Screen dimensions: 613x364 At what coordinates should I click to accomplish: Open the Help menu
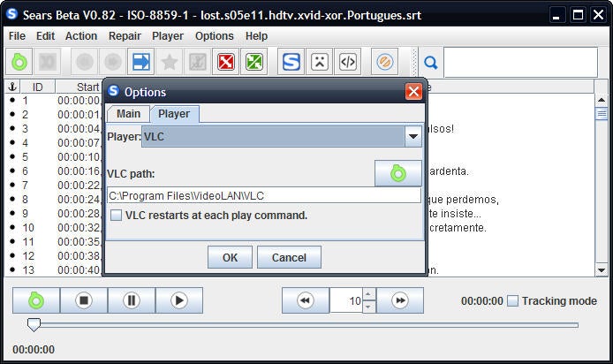[256, 36]
